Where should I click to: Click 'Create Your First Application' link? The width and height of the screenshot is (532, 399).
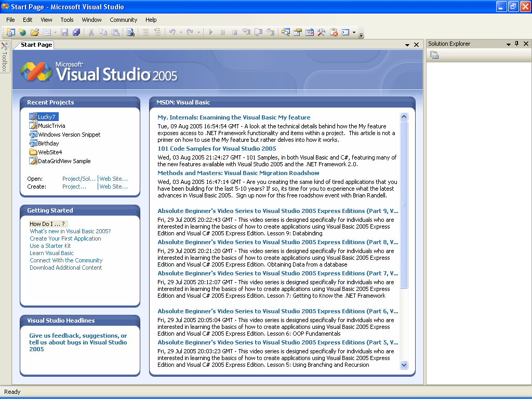tap(65, 238)
